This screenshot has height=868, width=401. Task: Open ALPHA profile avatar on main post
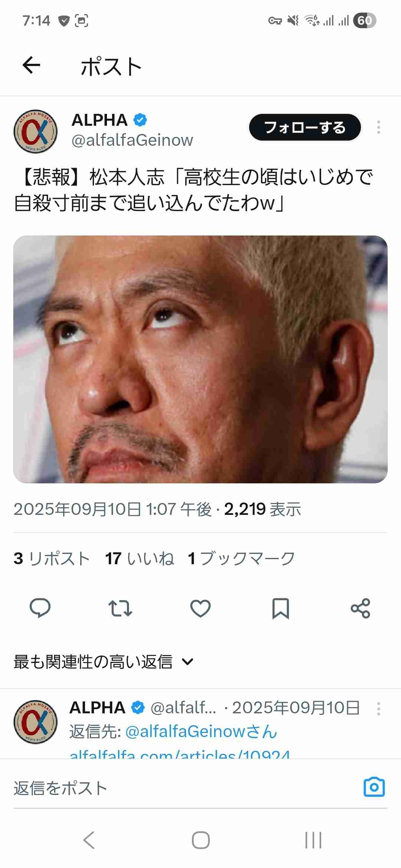tap(36, 131)
